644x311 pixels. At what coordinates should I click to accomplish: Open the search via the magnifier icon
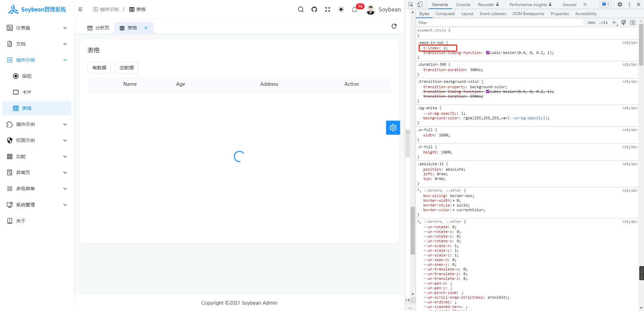point(301,9)
